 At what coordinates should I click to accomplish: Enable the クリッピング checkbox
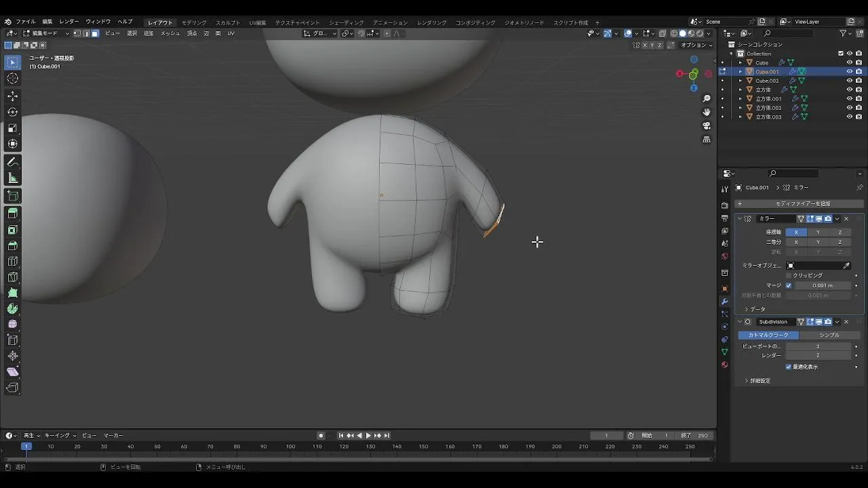pyautogui.click(x=789, y=275)
